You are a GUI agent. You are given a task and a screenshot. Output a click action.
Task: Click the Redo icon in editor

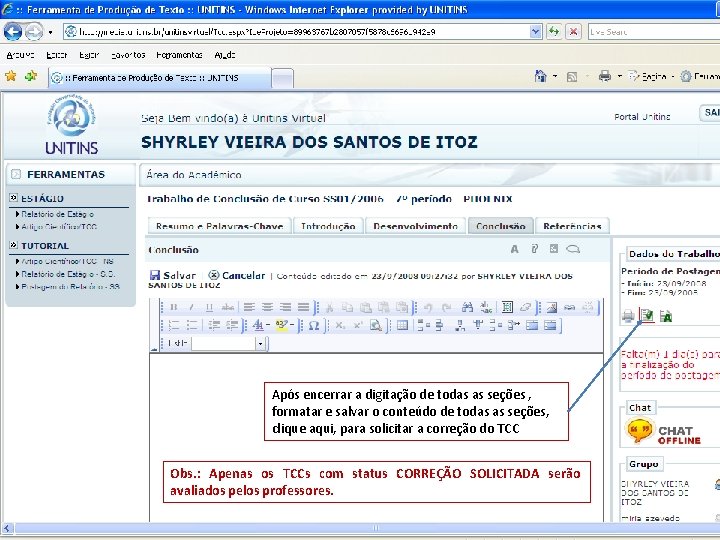[x=446, y=307]
